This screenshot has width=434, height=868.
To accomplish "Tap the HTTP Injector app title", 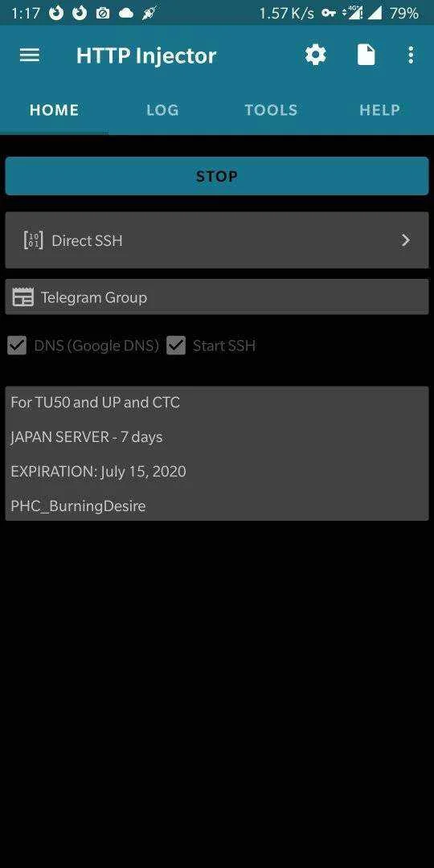I will (x=146, y=55).
